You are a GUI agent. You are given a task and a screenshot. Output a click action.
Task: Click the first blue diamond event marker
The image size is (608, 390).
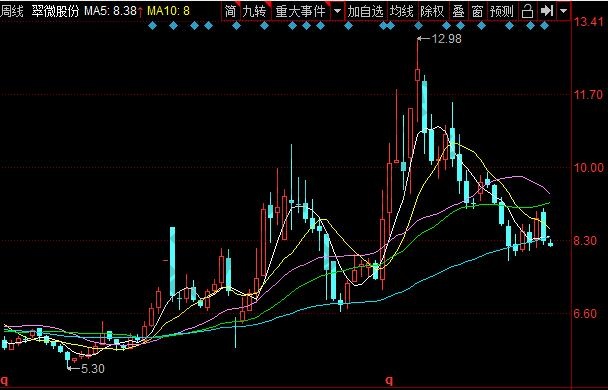coord(152,26)
